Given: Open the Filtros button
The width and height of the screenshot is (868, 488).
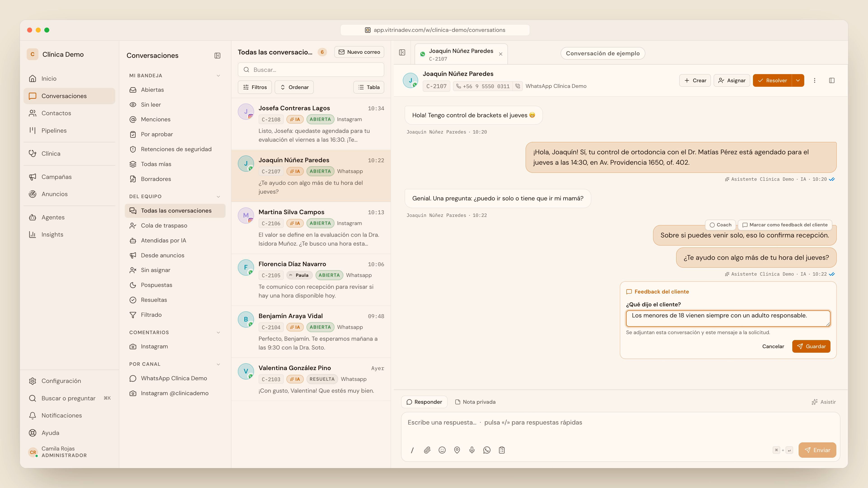Looking at the screenshot, I should tap(255, 87).
